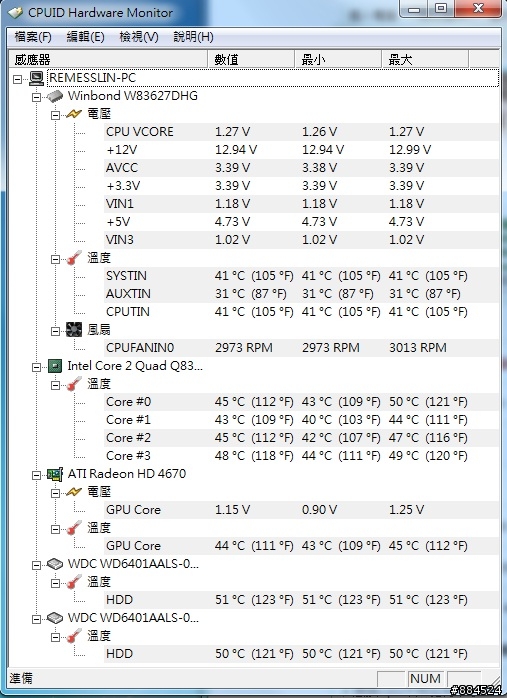Collapse the Winbond W83627DHG node

(x=37, y=97)
